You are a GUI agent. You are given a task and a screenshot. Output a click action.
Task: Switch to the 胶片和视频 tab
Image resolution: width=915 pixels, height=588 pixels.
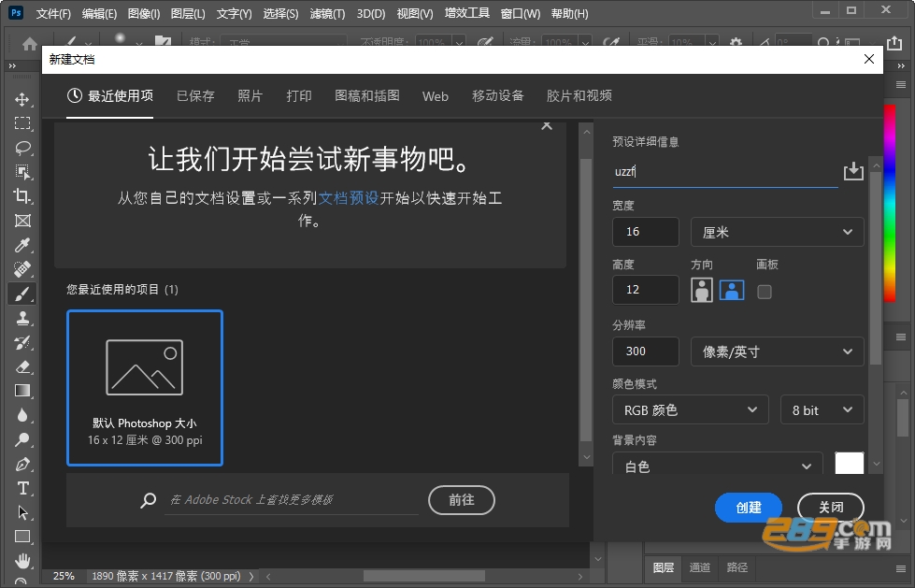579,95
